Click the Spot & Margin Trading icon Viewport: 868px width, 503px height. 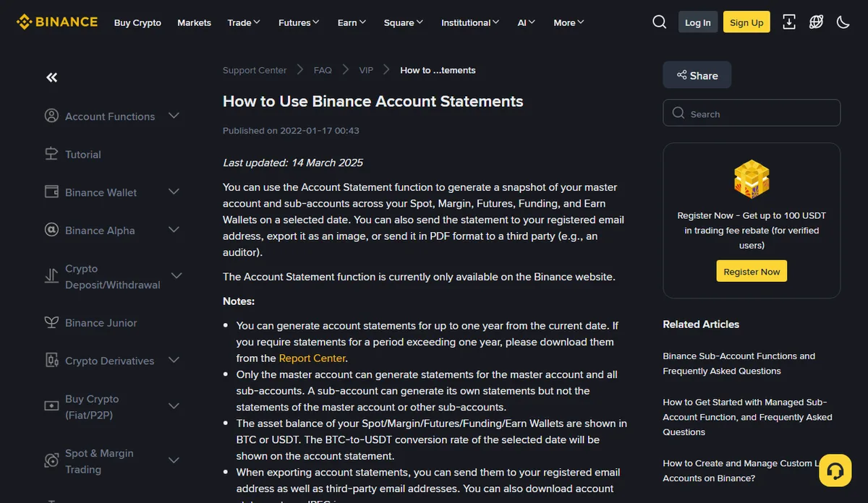51,460
